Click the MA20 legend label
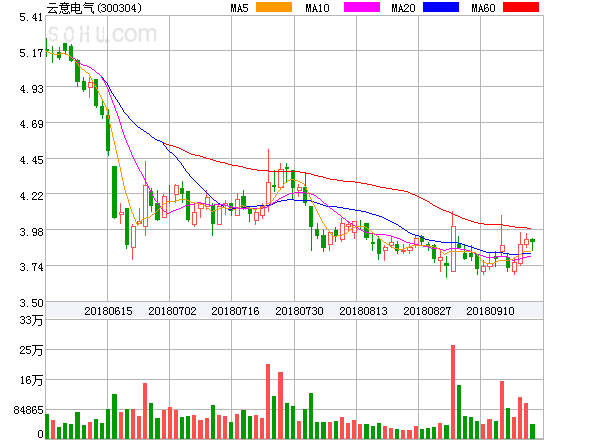 (403, 8)
